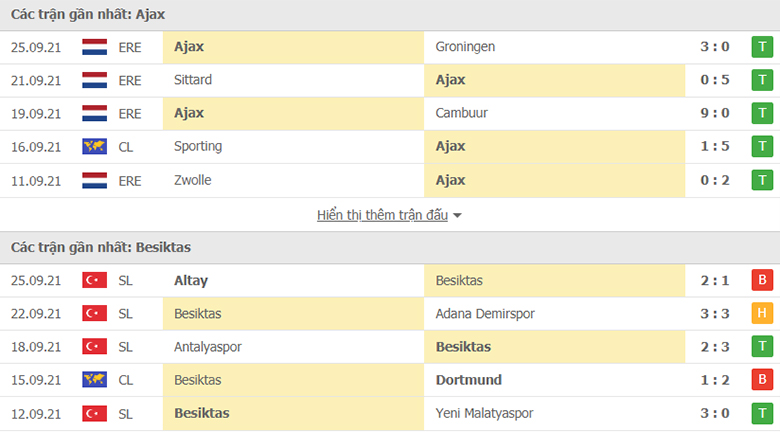780x432 pixels.
Task: Open Sittard team link
Action: pyautogui.click(x=193, y=80)
